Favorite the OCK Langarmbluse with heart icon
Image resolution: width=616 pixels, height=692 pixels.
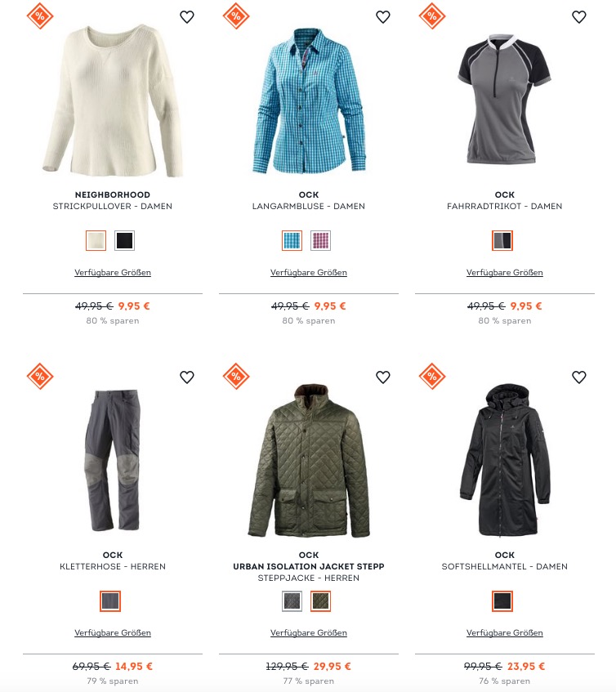click(x=382, y=17)
